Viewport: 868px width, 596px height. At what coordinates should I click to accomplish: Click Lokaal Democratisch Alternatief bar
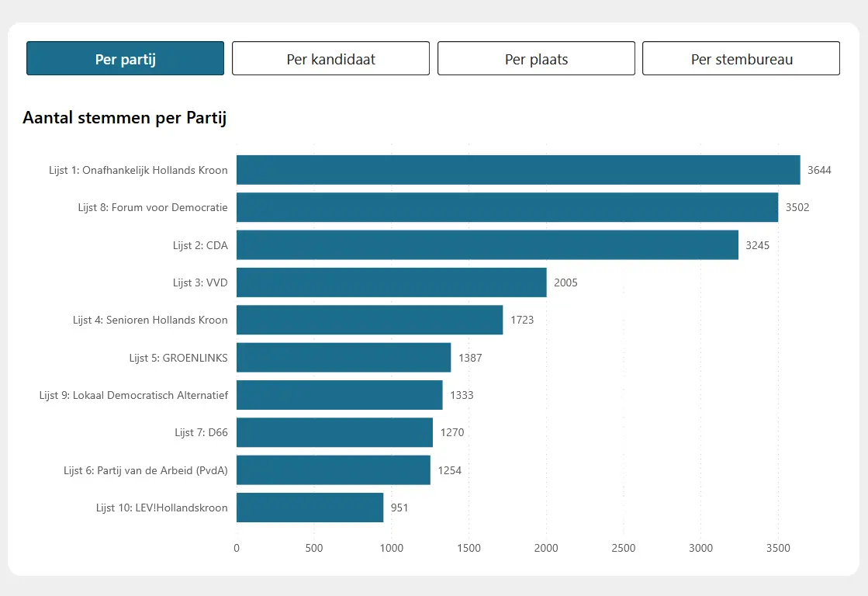339,395
